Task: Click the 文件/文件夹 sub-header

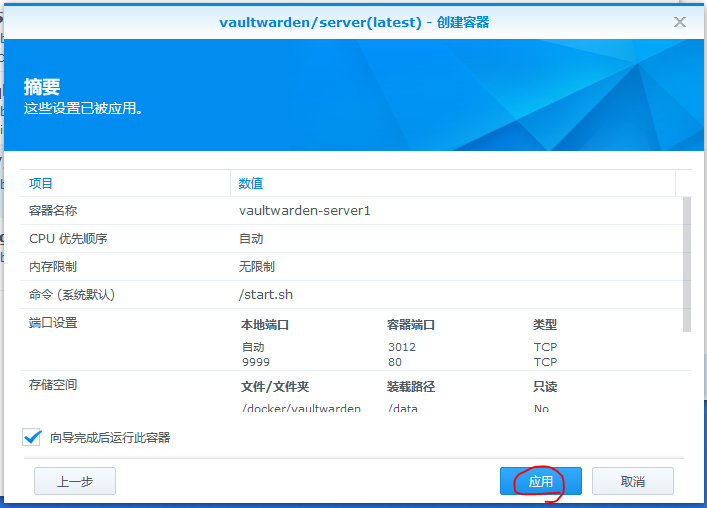Action: point(275,386)
